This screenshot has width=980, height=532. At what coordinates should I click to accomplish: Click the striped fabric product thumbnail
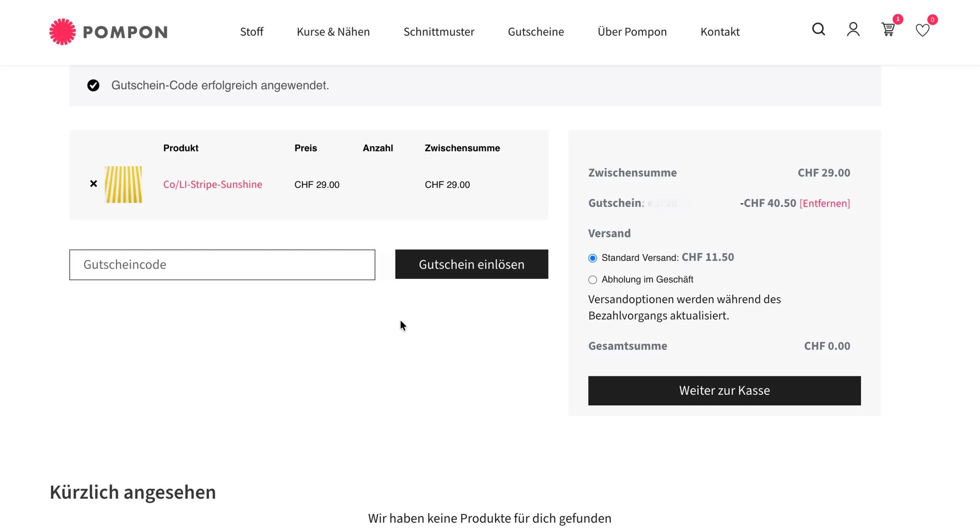(123, 184)
